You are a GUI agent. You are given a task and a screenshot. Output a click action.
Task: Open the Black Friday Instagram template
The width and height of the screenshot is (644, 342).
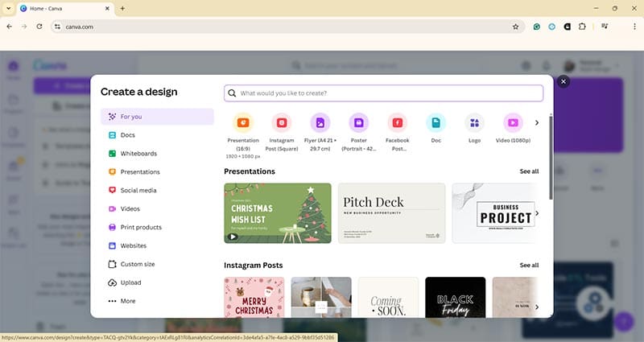tap(455, 297)
